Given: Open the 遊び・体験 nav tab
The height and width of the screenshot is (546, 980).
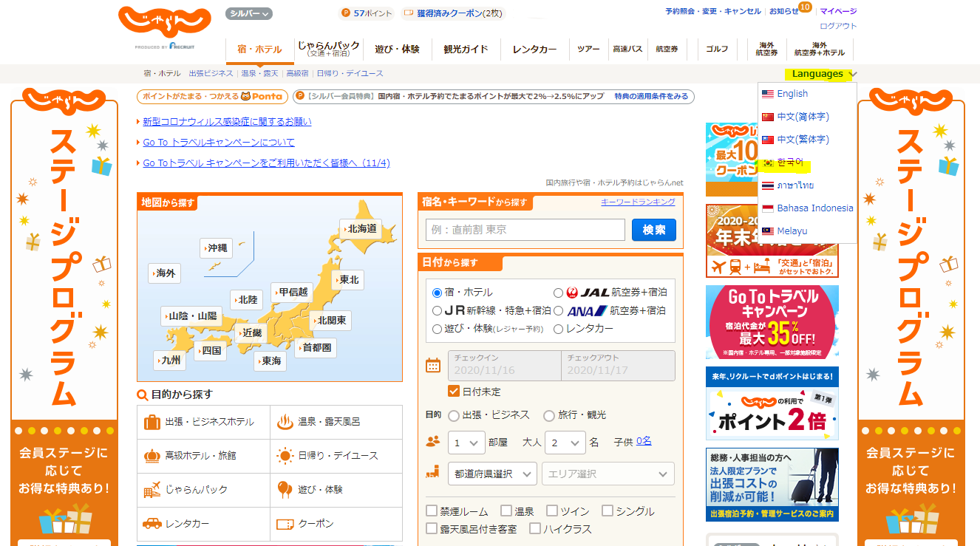Looking at the screenshot, I should (398, 50).
